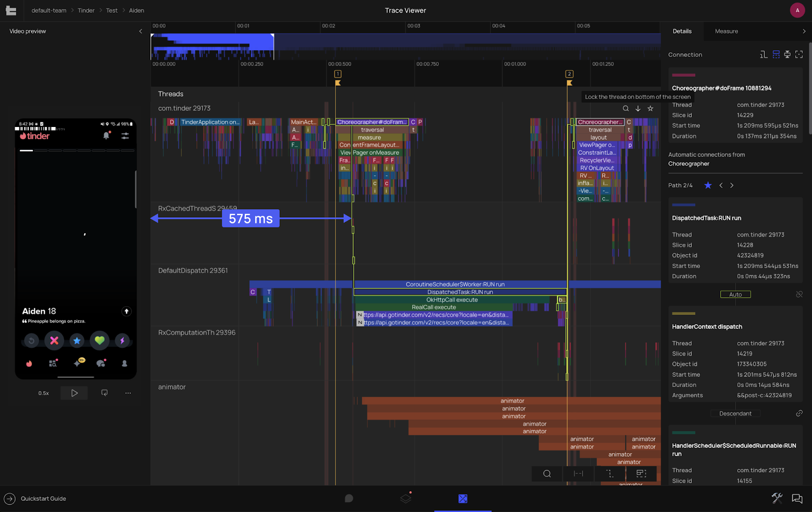Click the RxComputationTh 29396 thread label
812x512 pixels.
click(x=197, y=333)
